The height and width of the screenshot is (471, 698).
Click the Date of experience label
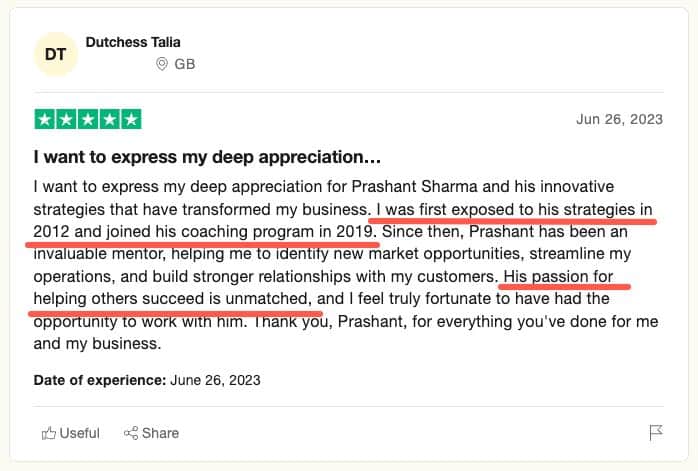(x=100, y=380)
